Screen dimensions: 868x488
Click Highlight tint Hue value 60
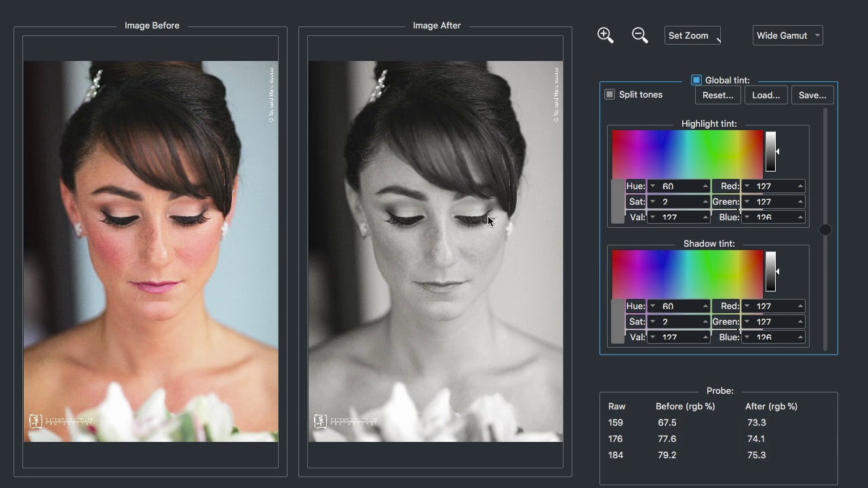pyautogui.click(x=668, y=186)
